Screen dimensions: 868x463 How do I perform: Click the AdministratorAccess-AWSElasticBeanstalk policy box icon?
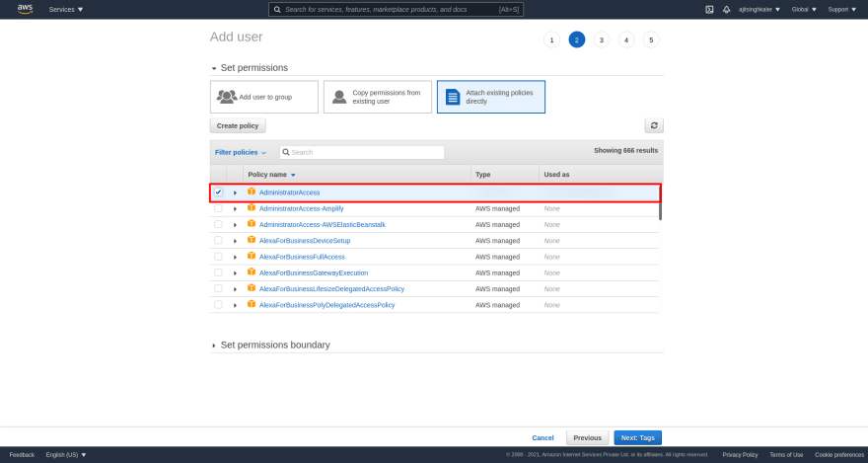[252, 224]
